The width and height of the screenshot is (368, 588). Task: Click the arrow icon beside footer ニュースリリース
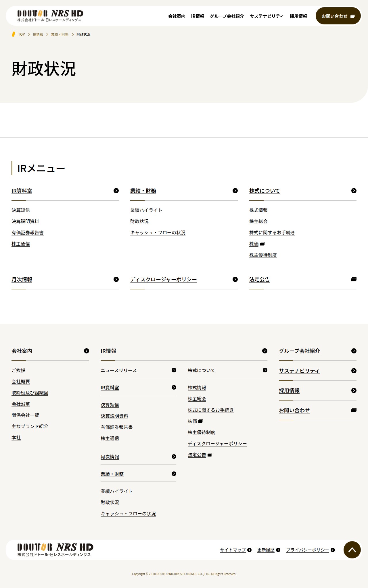coord(174,370)
